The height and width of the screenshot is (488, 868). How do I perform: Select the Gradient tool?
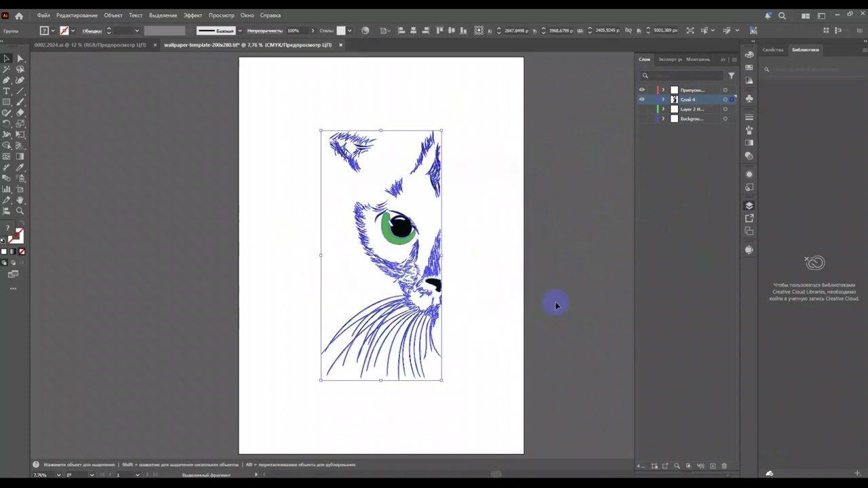click(20, 157)
